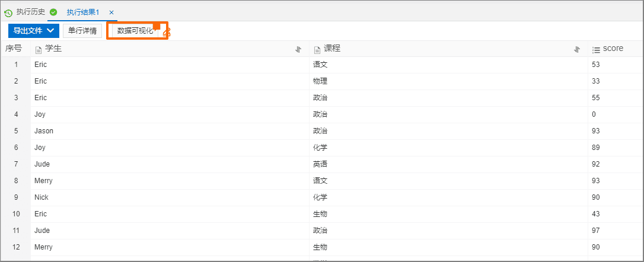
Task: Click 政治 in row 5
Action: [x=320, y=131]
